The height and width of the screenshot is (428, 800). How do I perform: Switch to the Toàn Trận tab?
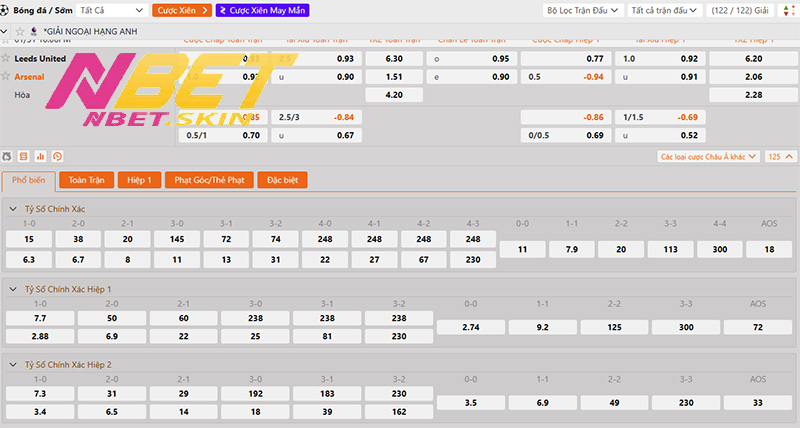point(84,180)
